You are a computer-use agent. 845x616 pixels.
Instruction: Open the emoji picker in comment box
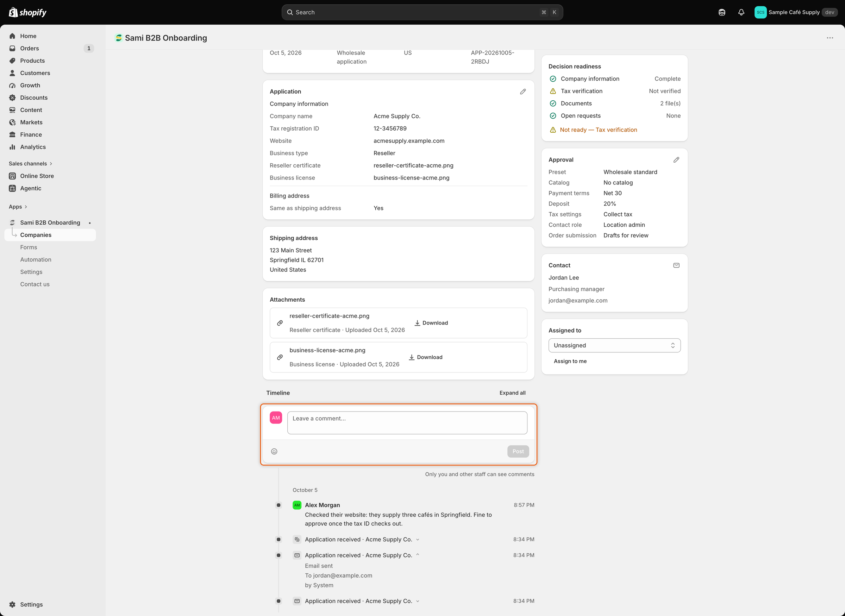[x=274, y=451]
